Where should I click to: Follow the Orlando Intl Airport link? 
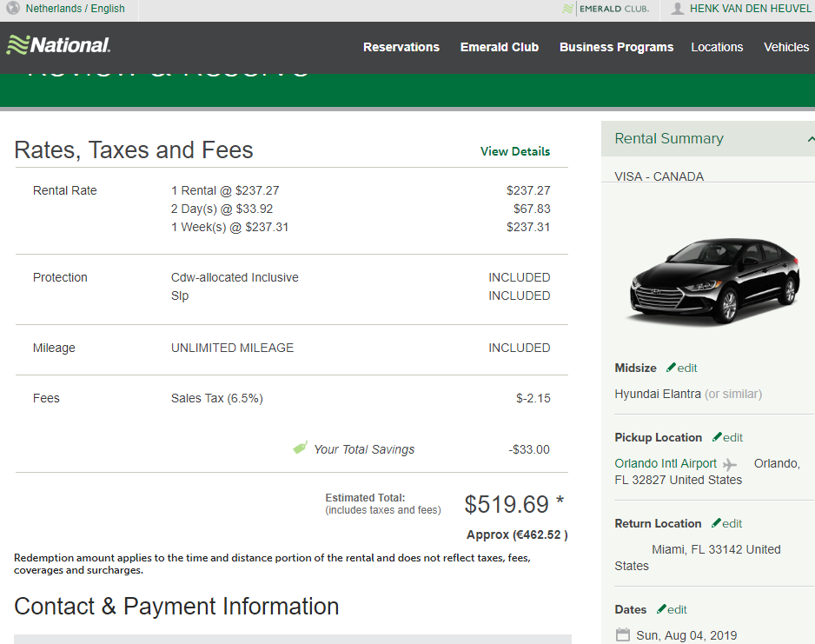click(x=666, y=463)
